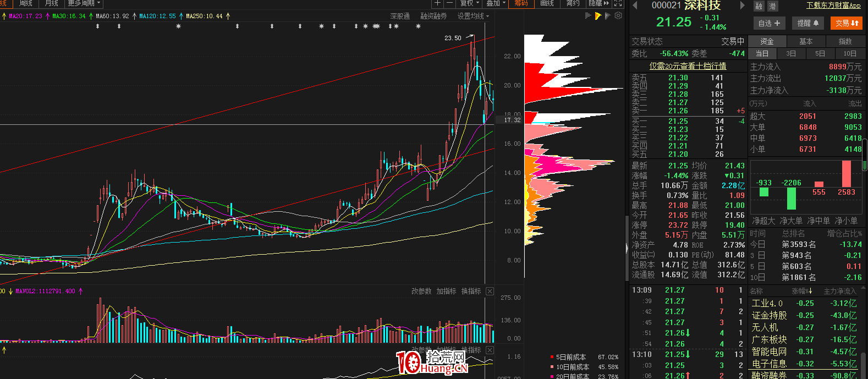Click the 提醒 alert bell button
The width and height of the screenshot is (868, 379).
tap(807, 23)
